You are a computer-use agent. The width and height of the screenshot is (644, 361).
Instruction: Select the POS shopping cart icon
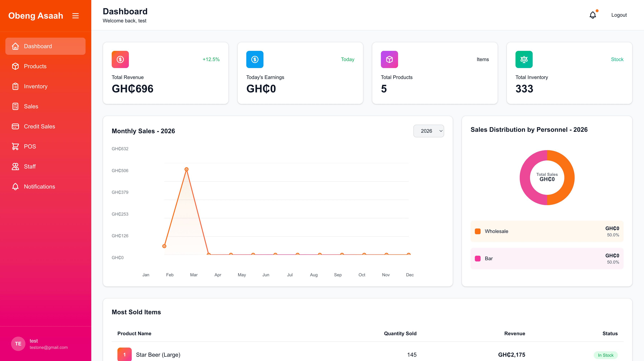[x=15, y=146]
